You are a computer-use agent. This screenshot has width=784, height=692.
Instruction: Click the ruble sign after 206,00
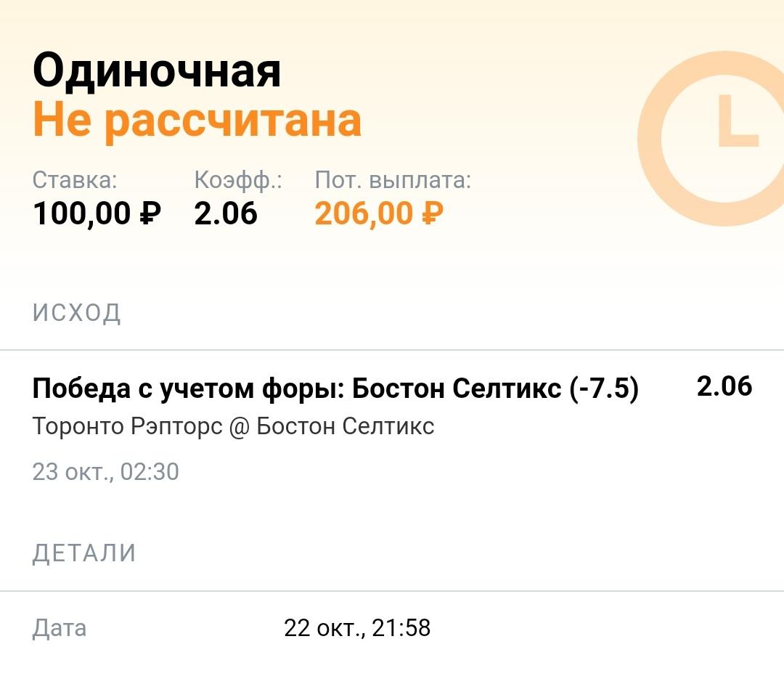click(433, 213)
